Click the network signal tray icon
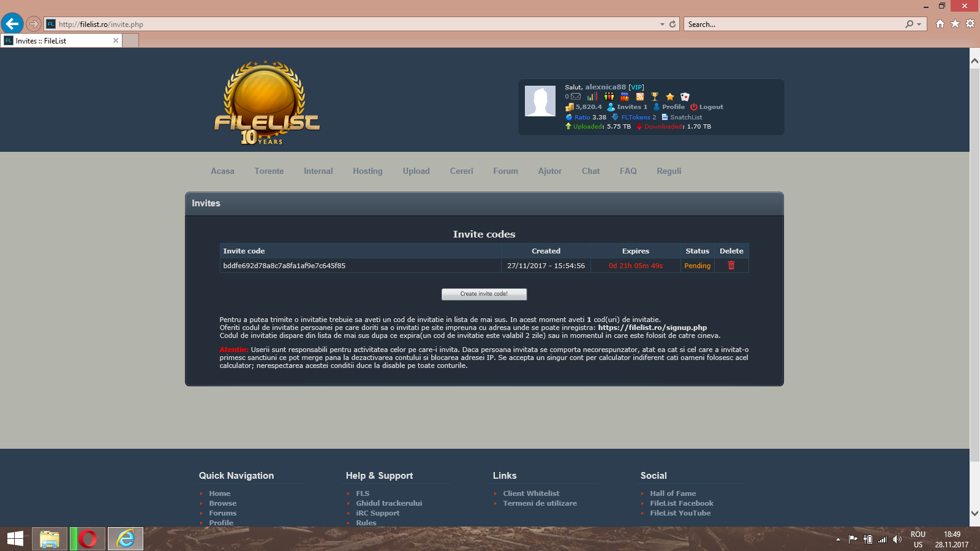This screenshot has width=980, height=551. point(883,539)
